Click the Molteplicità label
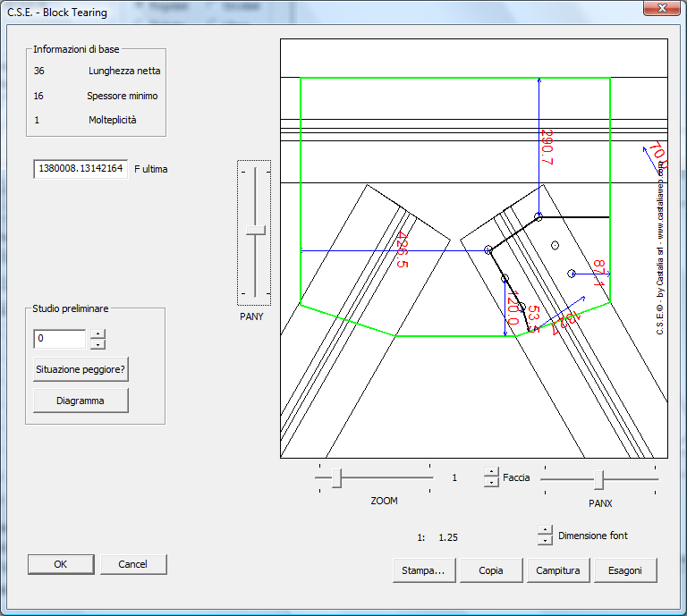The image size is (687, 616). 113,120
